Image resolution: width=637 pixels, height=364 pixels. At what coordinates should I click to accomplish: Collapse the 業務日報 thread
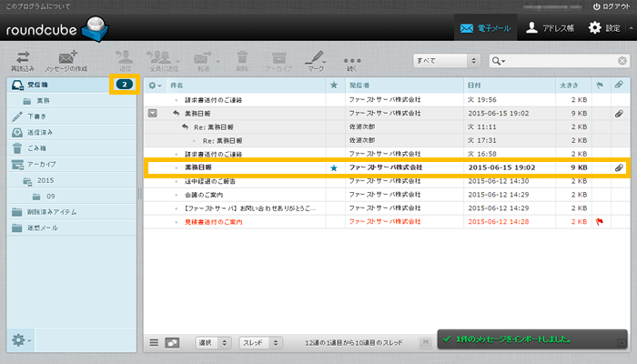(153, 114)
